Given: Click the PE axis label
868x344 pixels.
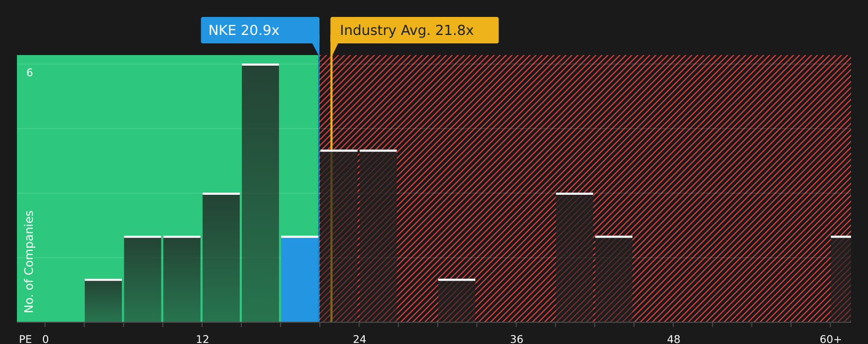Looking at the screenshot, I should pyautogui.click(x=25, y=339).
